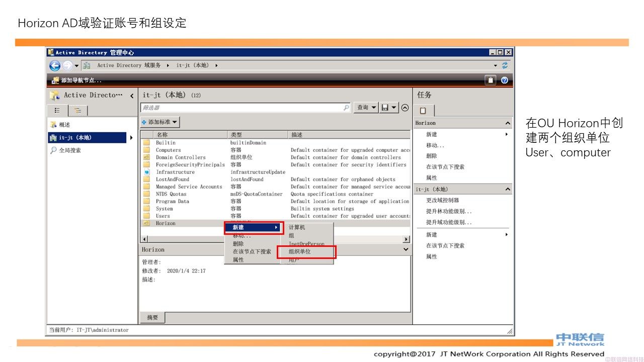This screenshot has width=644, height=362.
Task: Select 组 from the new submenu
Action: point(307,235)
